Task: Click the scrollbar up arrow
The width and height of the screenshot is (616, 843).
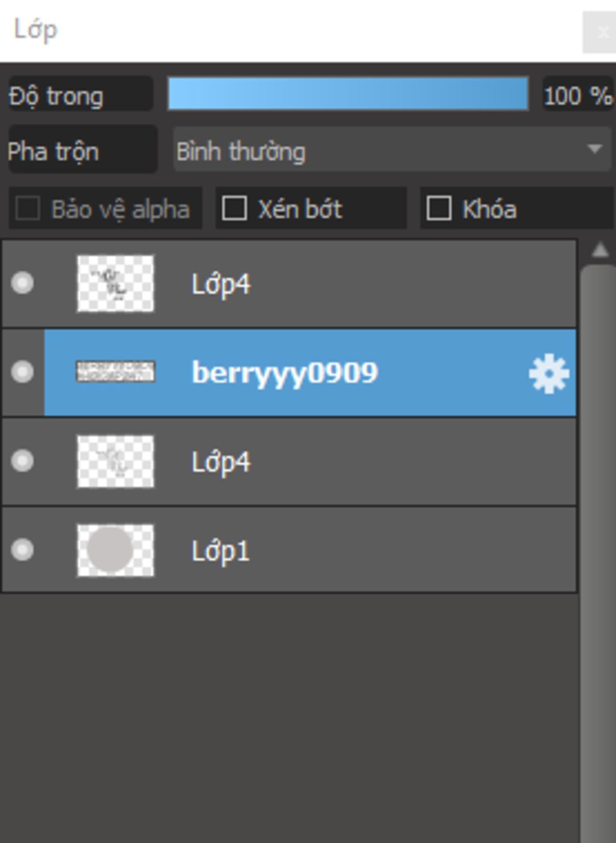Action: [x=600, y=249]
